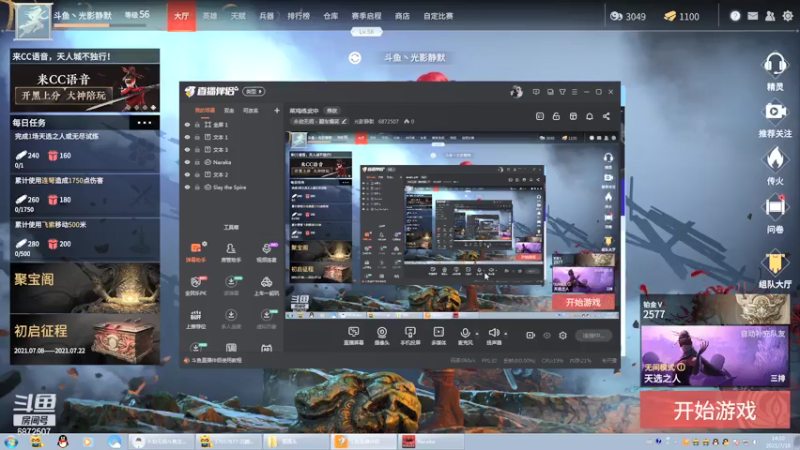Image resolution: width=800 pixels, height=450 pixels.
Task: Open the game settings gear at the top right
Action: pyautogui.click(x=788, y=16)
